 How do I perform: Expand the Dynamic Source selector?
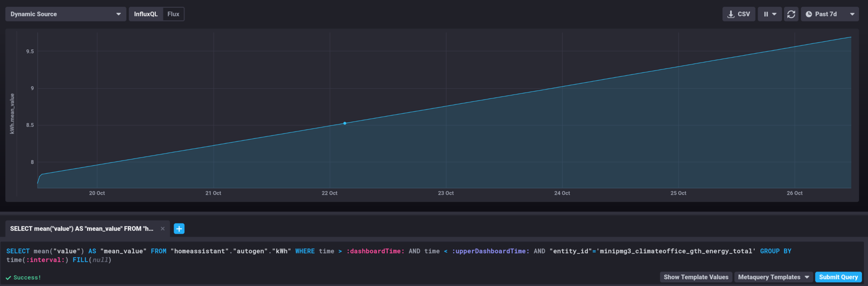pos(66,14)
